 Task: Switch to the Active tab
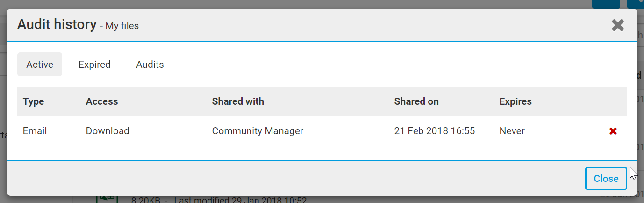40,65
